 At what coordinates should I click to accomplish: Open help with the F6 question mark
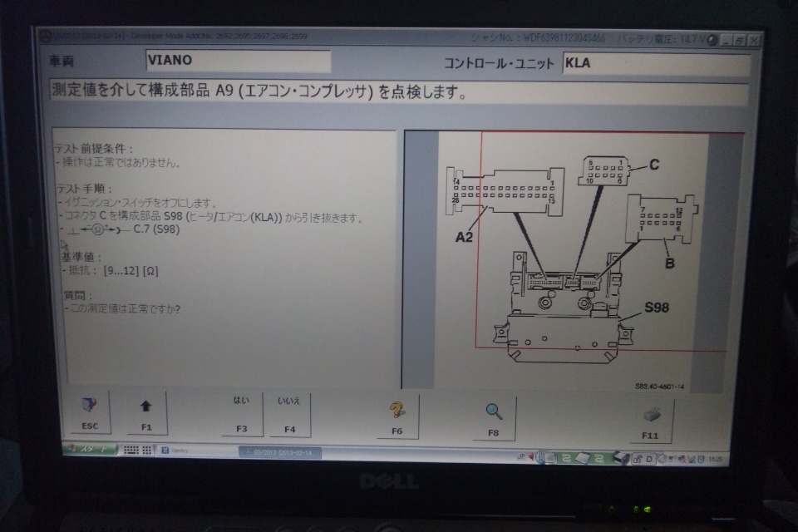(x=397, y=415)
